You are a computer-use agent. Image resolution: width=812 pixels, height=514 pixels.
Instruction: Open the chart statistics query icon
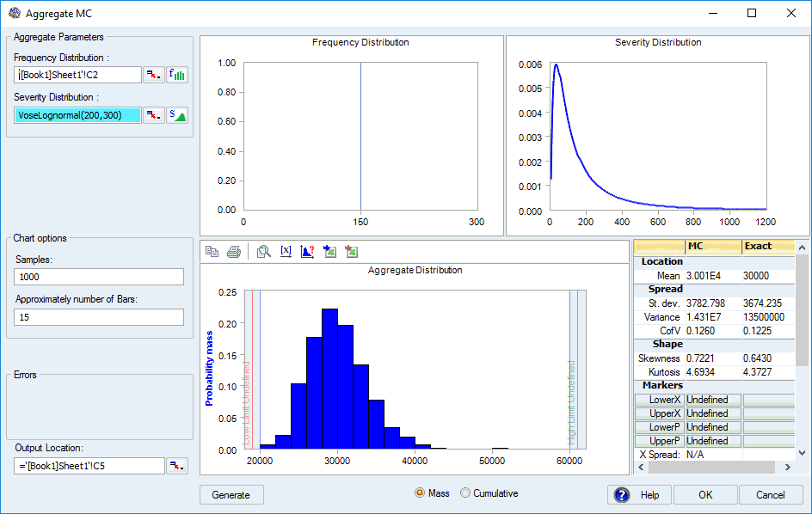pyautogui.click(x=307, y=251)
